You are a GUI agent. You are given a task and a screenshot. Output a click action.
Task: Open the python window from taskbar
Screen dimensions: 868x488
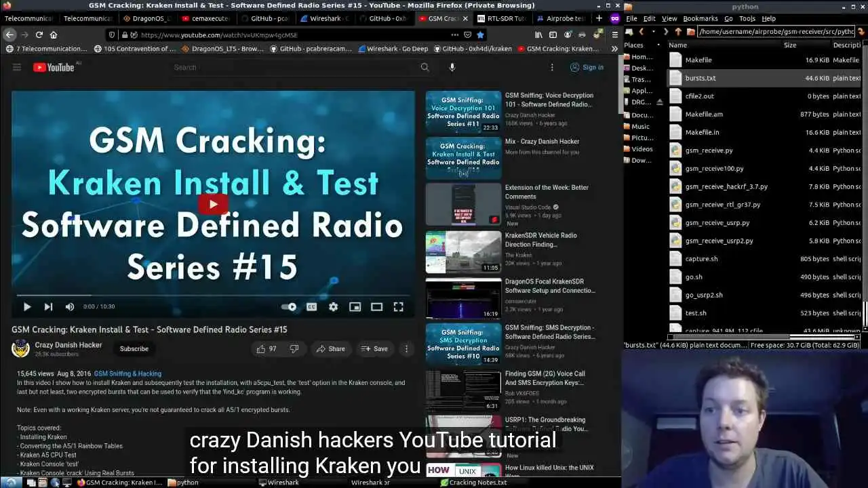[182, 483]
